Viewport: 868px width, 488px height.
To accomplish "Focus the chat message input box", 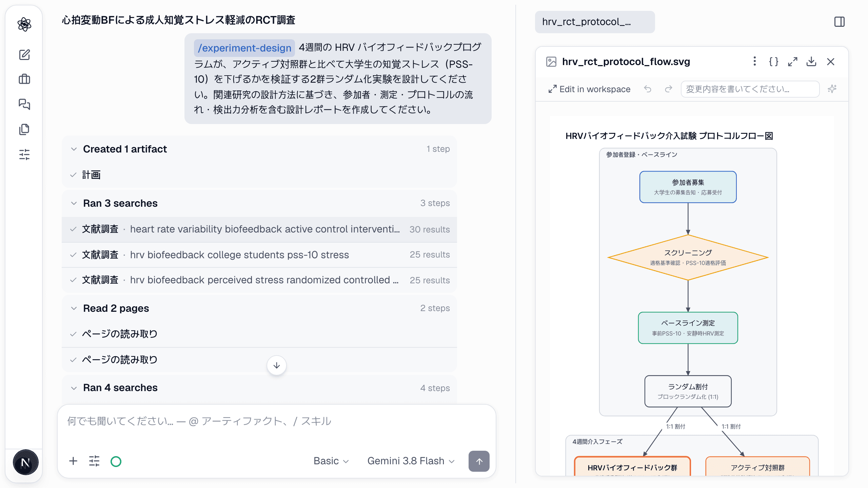I will click(x=276, y=421).
